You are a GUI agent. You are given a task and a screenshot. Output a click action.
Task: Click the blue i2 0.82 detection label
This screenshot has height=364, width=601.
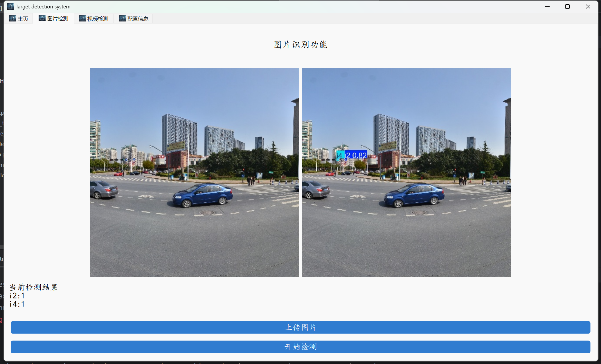356,155
